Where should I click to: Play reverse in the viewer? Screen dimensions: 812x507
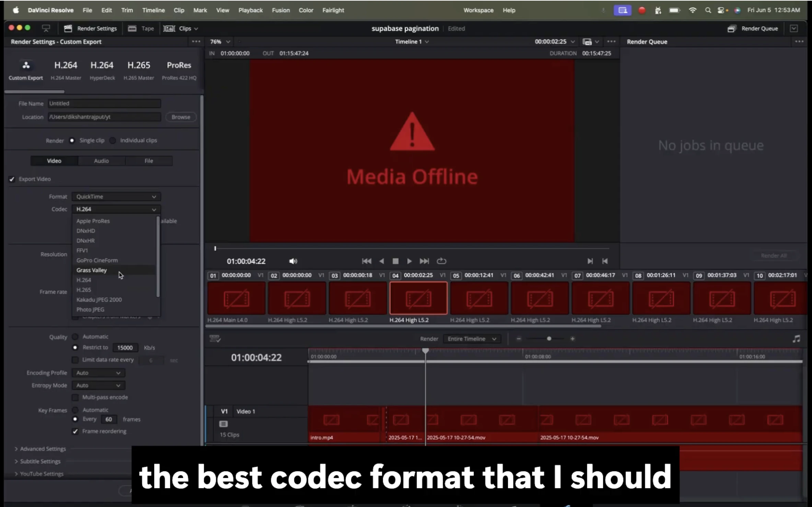point(381,261)
